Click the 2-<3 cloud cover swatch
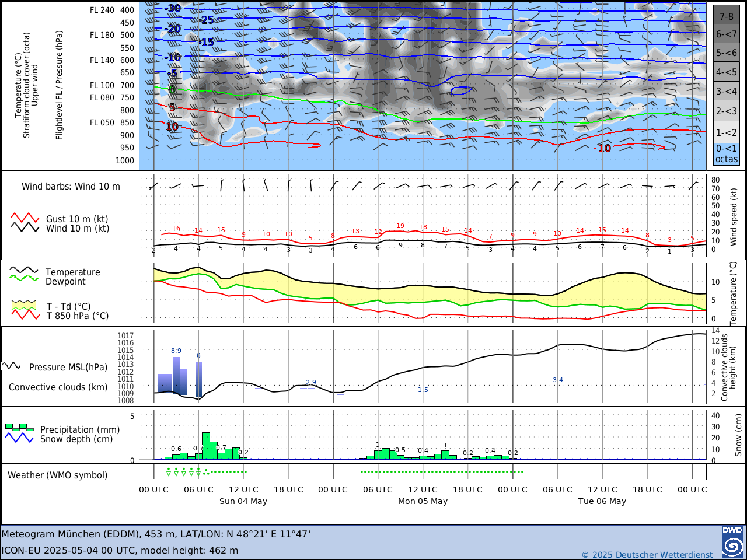 coord(727,111)
